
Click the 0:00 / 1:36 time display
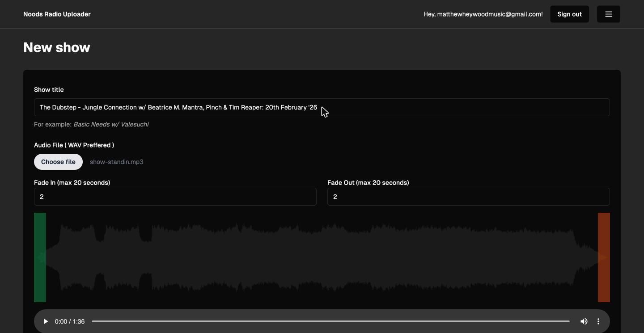pyautogui.click(x=70, y=321)
